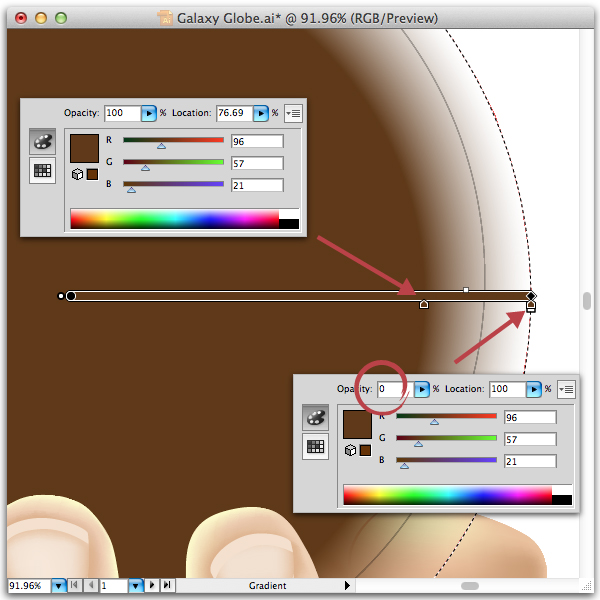This screenshot has height=600, width=600.
Task: Click the R slider handle in lower panel
Action: [434, 422]
